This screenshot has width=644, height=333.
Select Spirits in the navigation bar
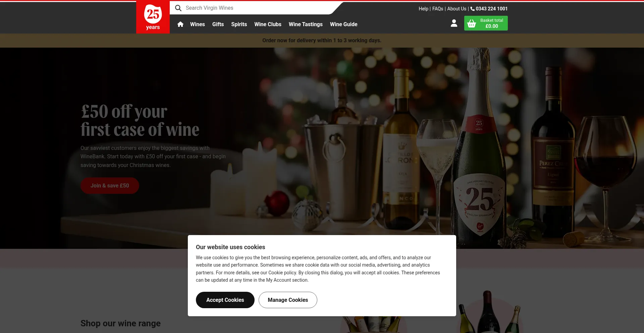coord(239,24)
